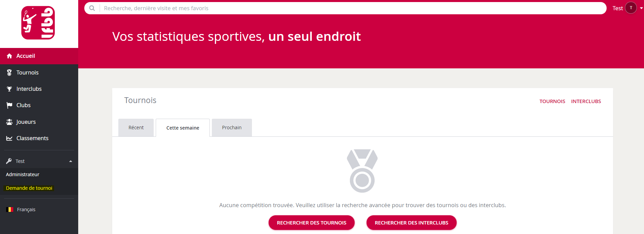644x234 pixels.
Task: Click the Joueurs people icon
Action: click(10, 122)
